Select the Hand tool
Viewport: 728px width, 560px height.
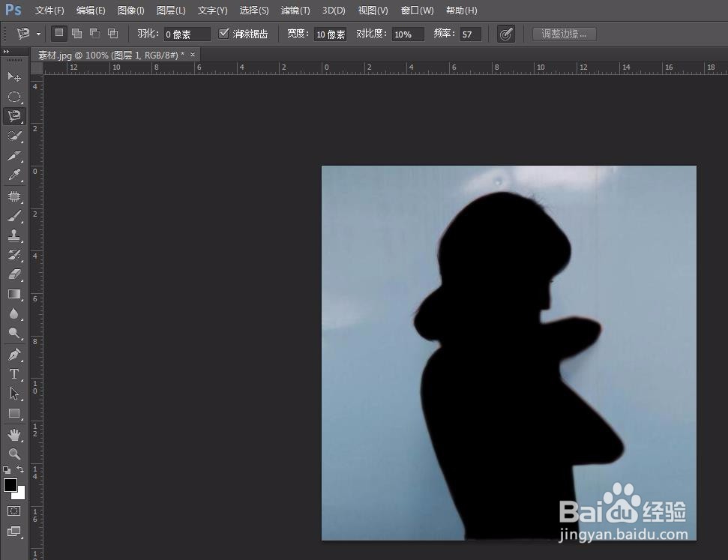tap(14, 435)
